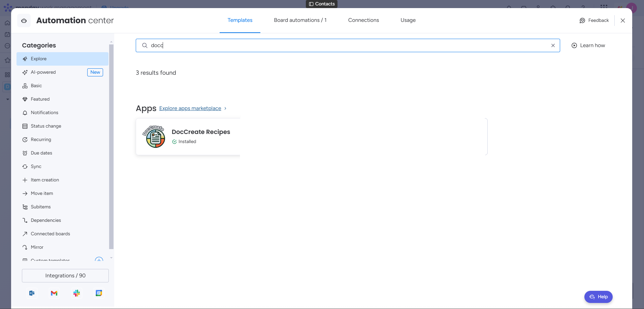Open the Outlook integration icon
This screenshot has height=309, width=644.
point(32,293)
